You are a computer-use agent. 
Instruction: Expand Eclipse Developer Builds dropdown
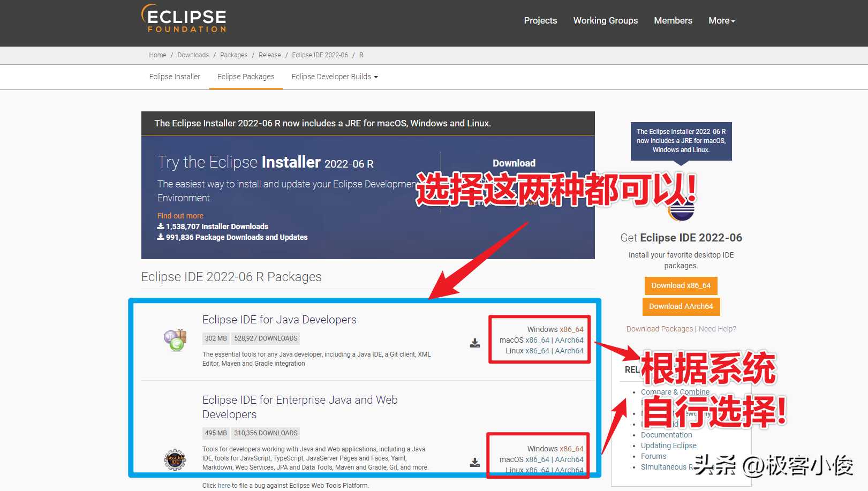(x=335, y=77)
